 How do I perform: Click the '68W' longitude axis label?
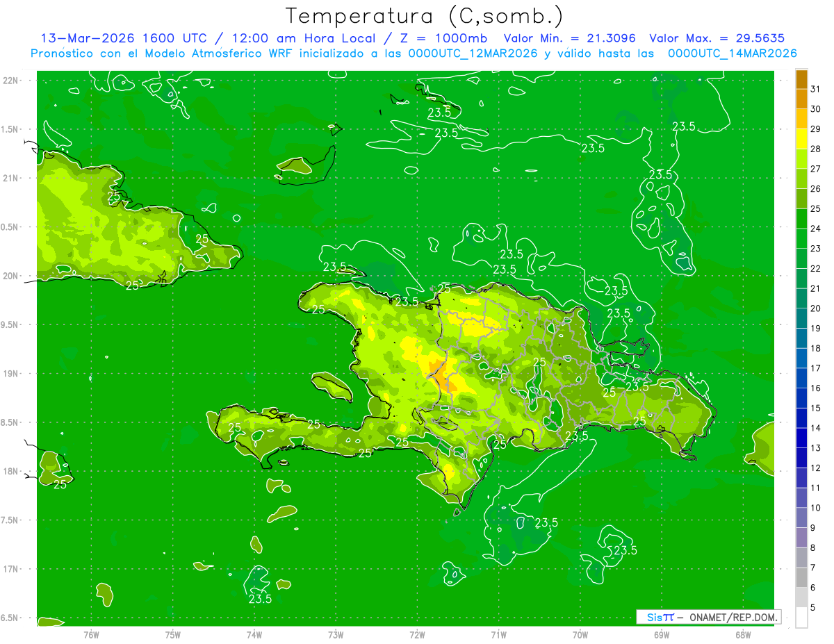pyautogui.click(x=743, y=634)
